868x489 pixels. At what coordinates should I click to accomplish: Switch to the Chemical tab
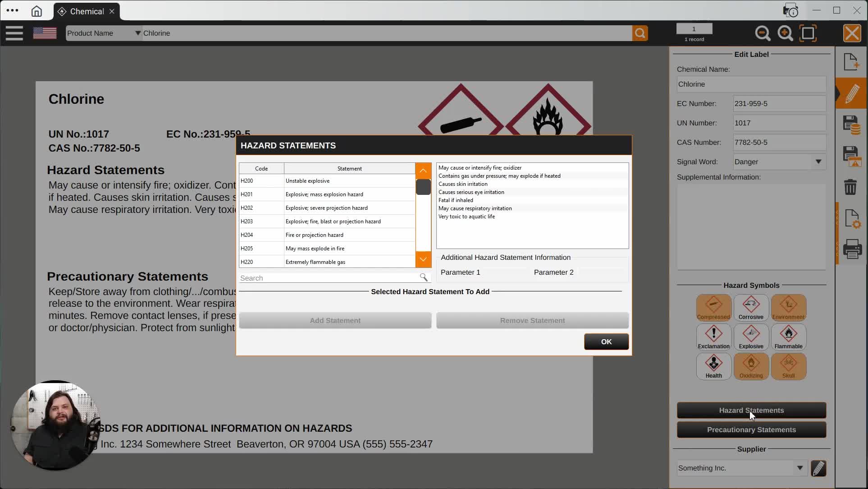point(87,11)
